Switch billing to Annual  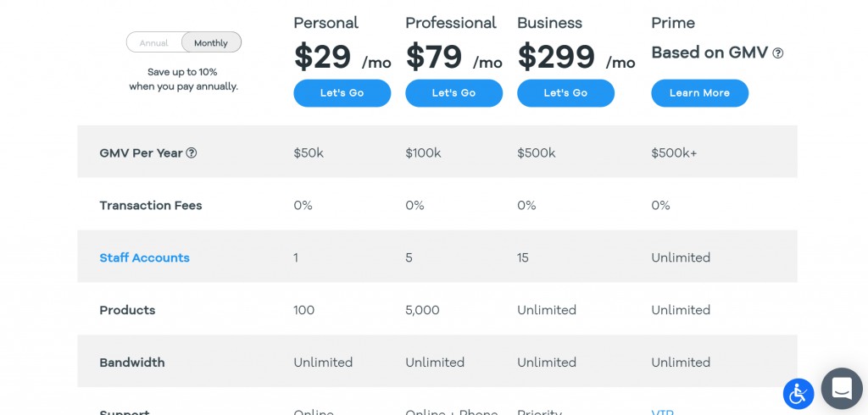154,42
